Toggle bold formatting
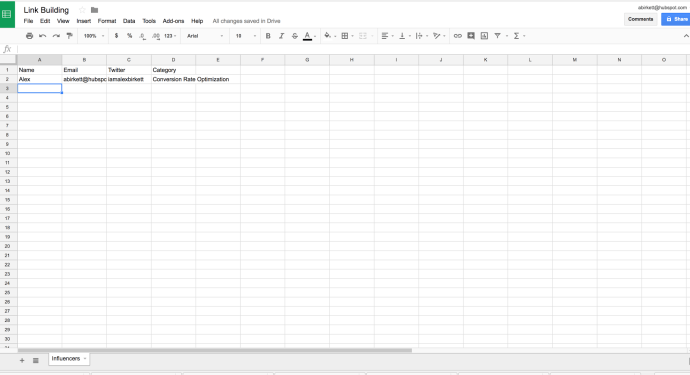690x375 pixels. click(x=268, y=36)
